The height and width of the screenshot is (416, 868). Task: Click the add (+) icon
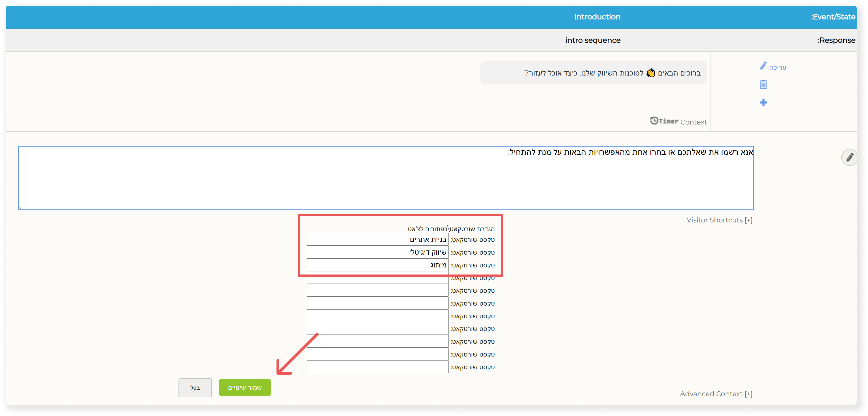[x=763, y=102]
